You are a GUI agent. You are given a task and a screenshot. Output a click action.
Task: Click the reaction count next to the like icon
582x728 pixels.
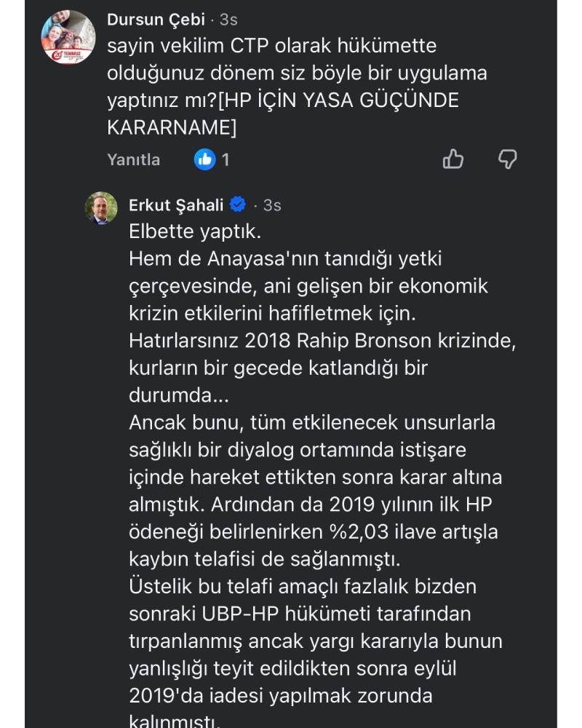[x=226, y=159]
